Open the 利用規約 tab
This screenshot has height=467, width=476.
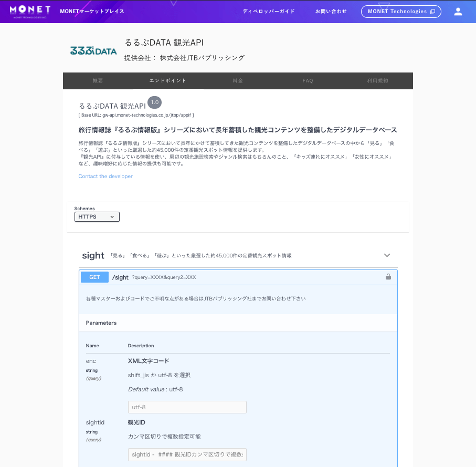click(378, 81)
